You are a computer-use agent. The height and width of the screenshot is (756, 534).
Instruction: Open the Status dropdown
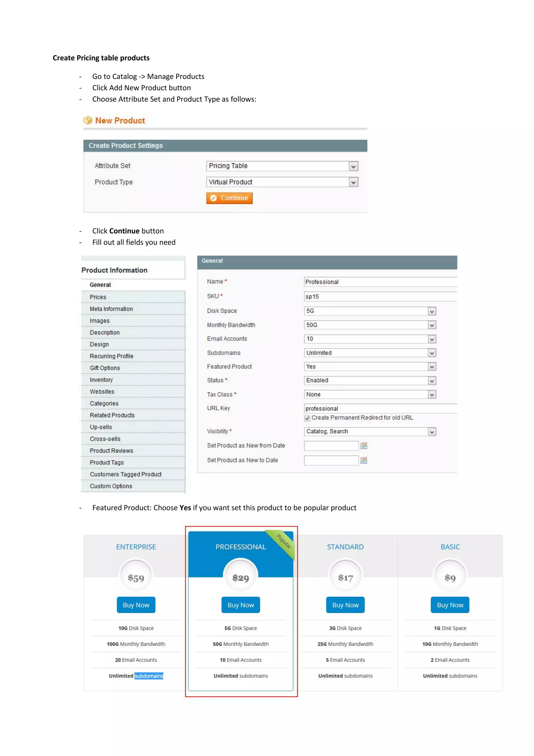pos(370,380)
